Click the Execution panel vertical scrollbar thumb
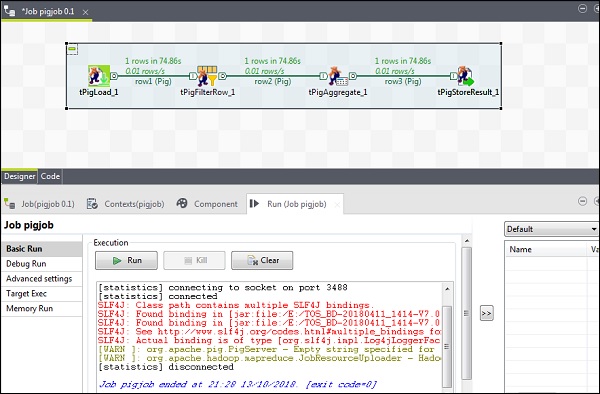This screenshot has height=394, width=600. [x=466, y=313]
